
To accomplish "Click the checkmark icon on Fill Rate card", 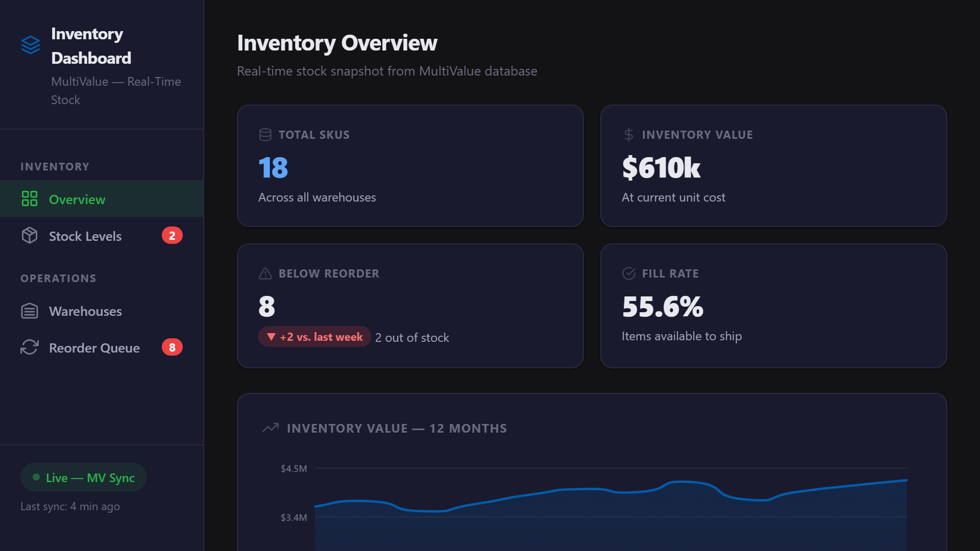I will pyautogui.click(x=628, y=273).
